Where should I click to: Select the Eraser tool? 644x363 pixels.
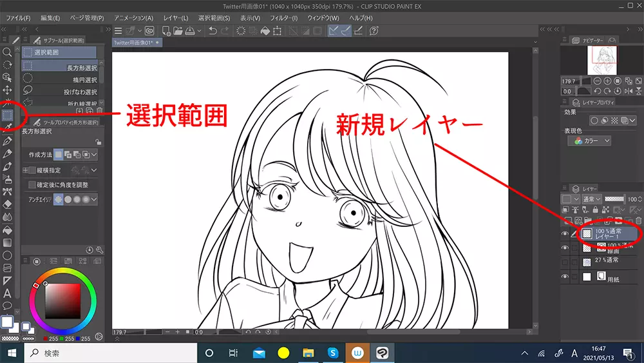(7, 204)
